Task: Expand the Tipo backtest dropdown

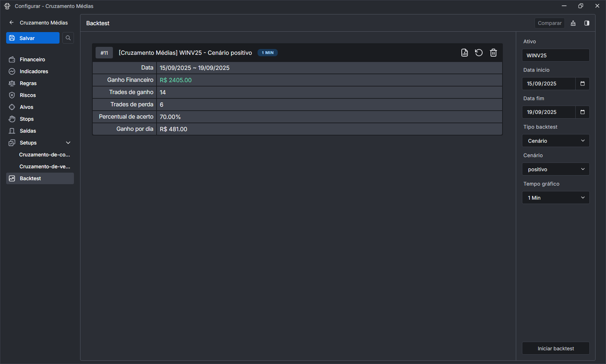Action: pyautogui.click(x=555, y=141)
